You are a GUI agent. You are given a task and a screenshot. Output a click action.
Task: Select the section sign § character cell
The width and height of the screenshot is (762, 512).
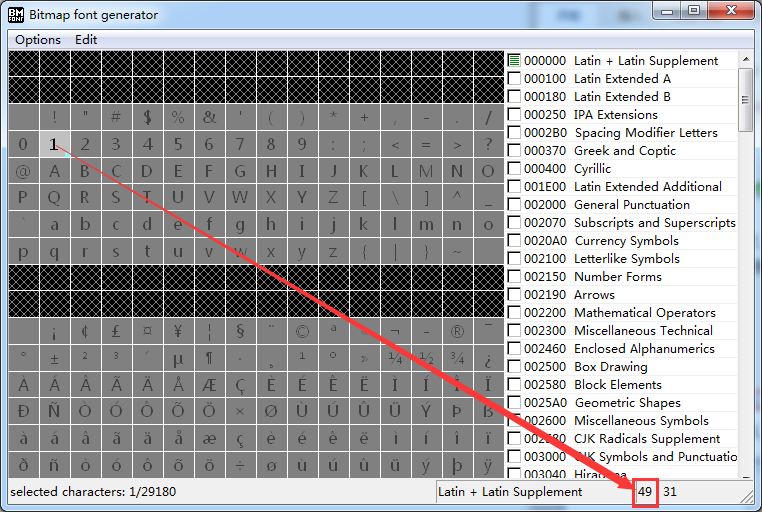click(x=240, y=331)
